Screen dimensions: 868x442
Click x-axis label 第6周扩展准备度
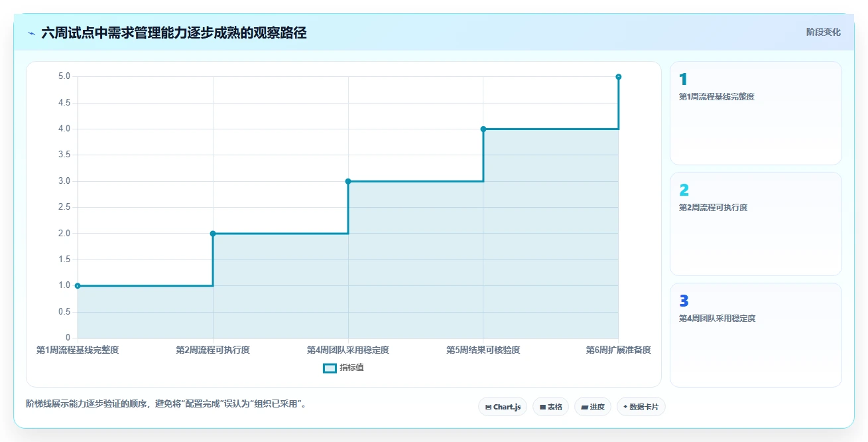point(619,350)
